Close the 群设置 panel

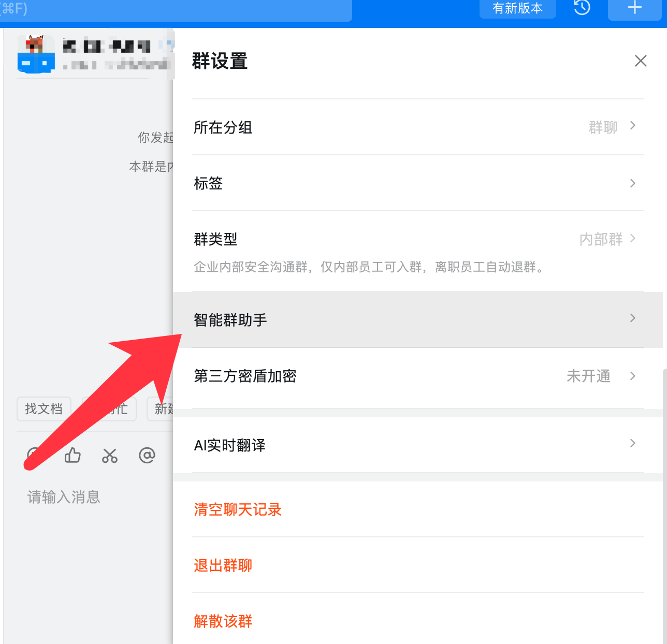pos(641,61)
